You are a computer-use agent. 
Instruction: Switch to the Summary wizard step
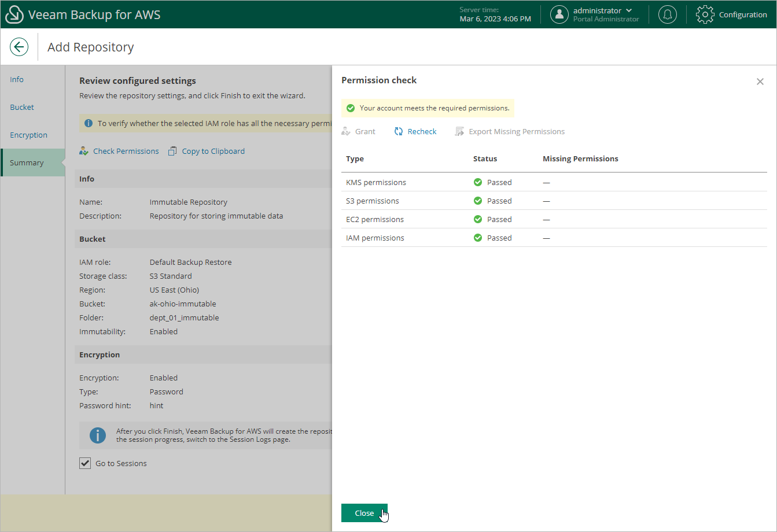tap(27, 162)
